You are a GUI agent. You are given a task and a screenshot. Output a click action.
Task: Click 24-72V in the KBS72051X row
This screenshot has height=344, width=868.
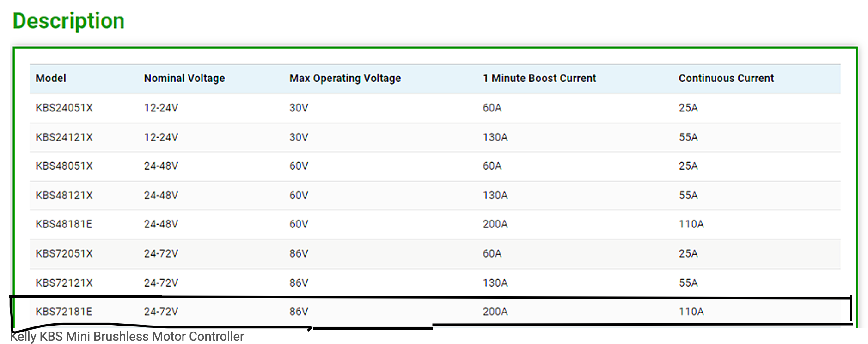[161, 254]
